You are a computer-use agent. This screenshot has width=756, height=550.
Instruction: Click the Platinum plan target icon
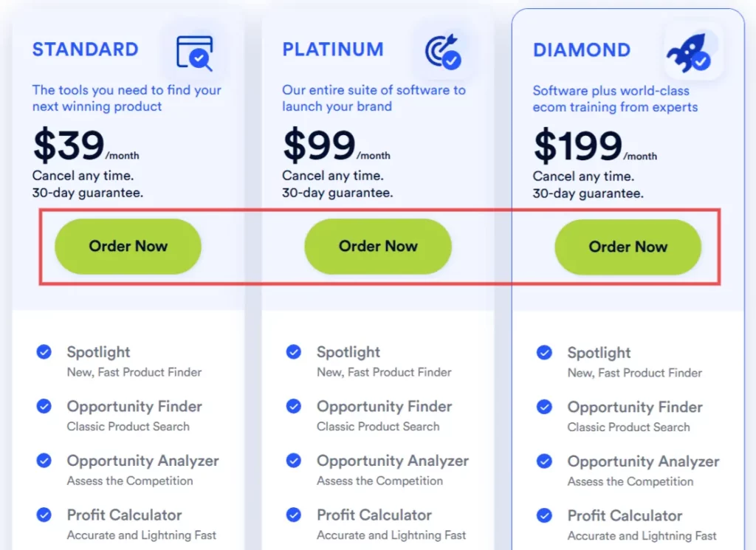[443, 52]
